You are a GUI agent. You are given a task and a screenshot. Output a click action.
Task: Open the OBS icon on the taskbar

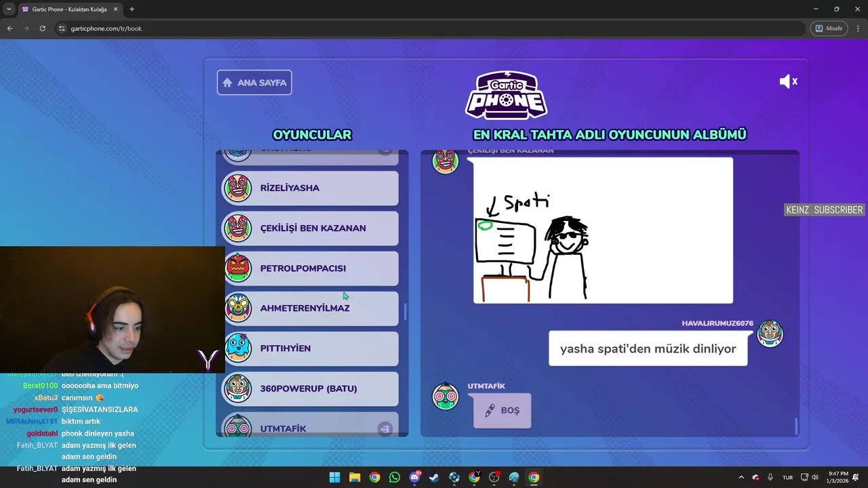(x=494, y=477)
